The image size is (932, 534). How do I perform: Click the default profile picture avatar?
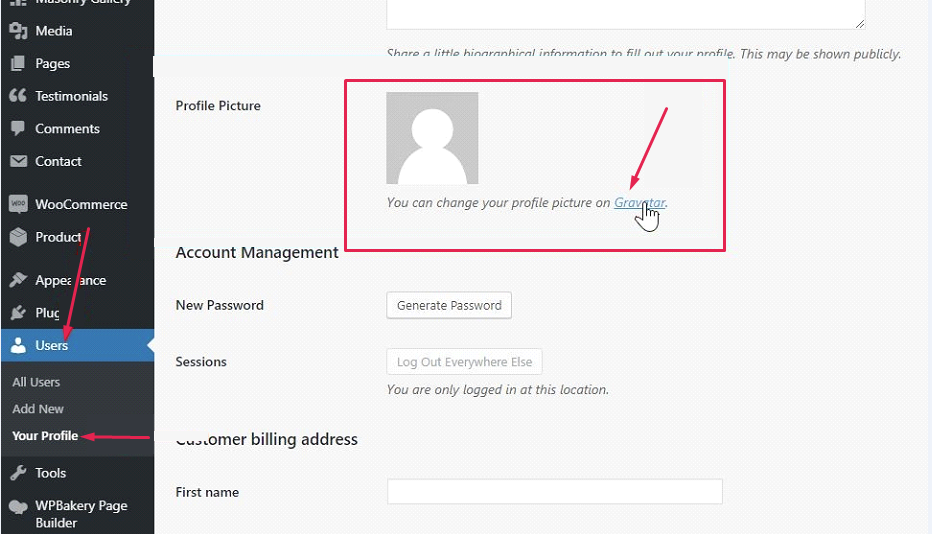[432, 138]
